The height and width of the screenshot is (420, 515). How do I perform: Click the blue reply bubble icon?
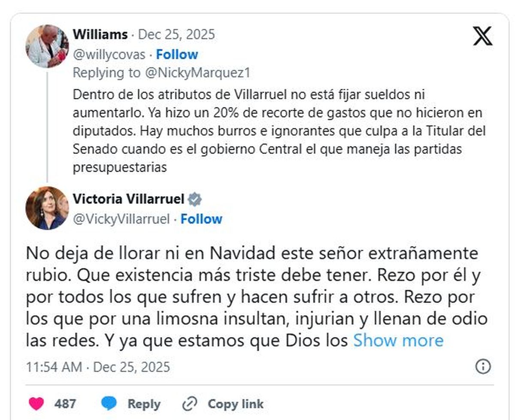(x=109, y=404)
